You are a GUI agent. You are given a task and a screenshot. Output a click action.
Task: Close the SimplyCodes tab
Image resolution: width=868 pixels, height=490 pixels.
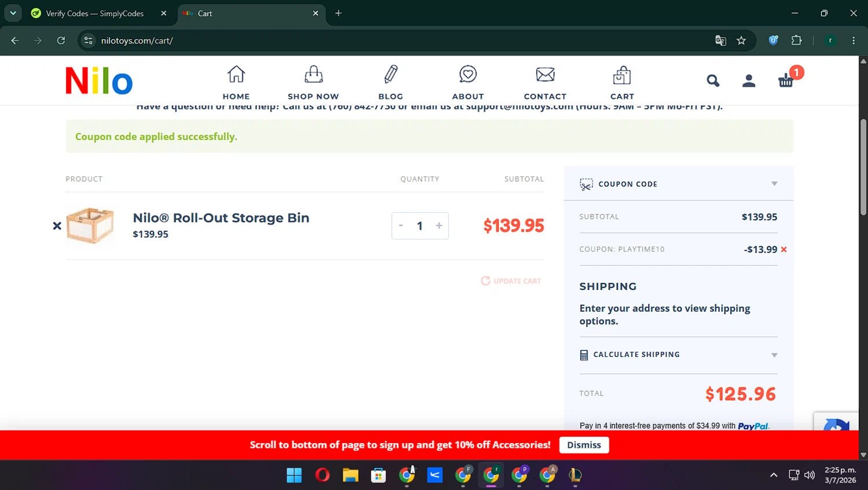point(164,13)
